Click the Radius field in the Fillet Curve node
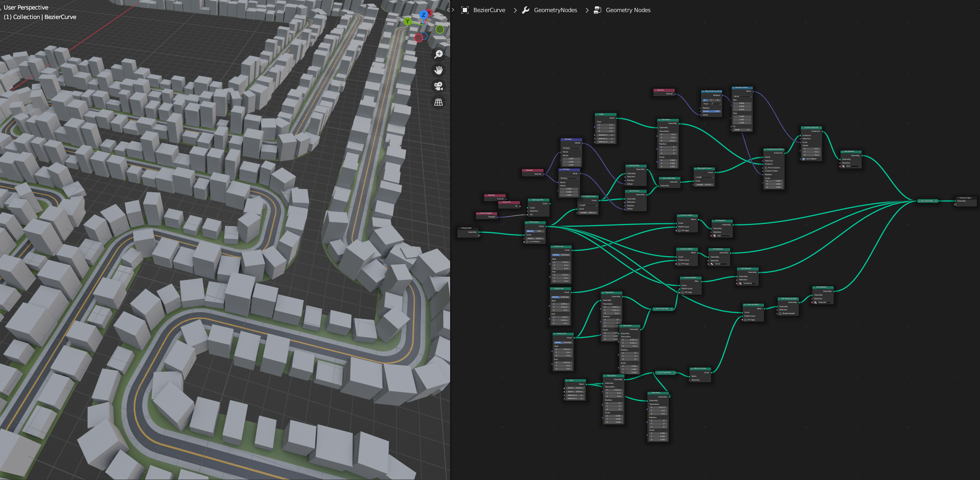Screen dimensions: 980x480 click(535, 239)
